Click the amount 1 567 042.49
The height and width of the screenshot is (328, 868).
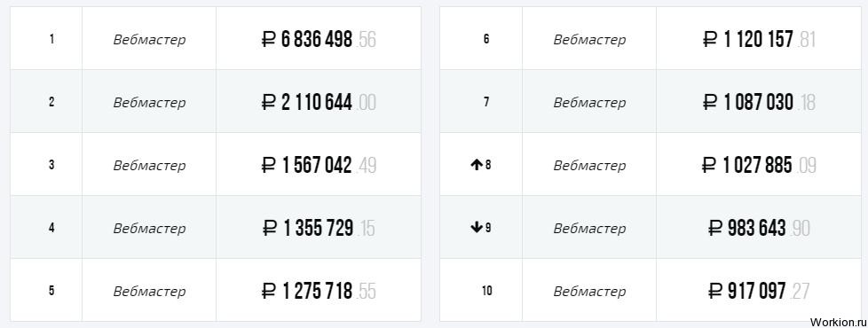(319, 165)
